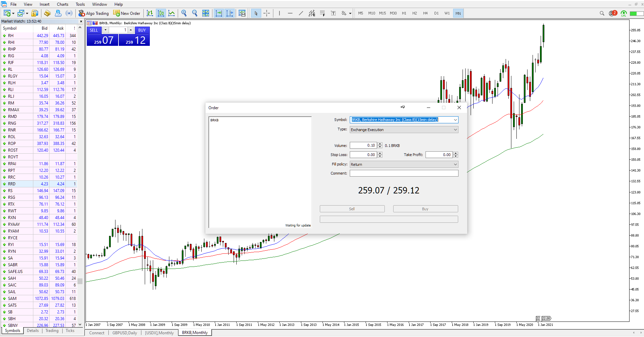
Task: Zoom in on the chart
Action: click(x=184, y=13)
